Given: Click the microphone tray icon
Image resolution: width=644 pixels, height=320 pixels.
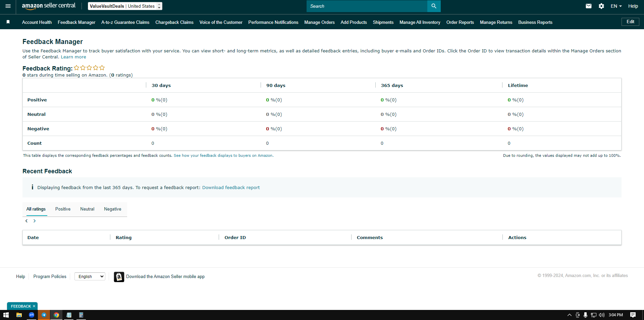Looking at the screenshot, I should coord(585,315).
